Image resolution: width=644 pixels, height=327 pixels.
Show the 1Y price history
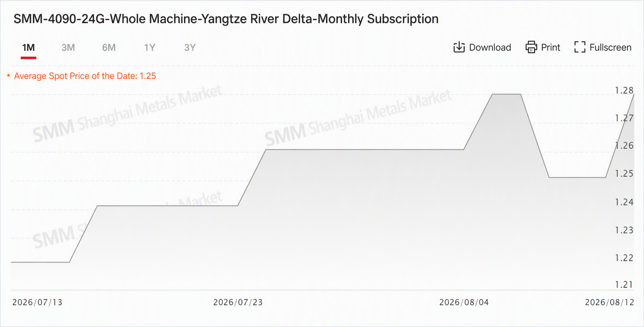coord(150,48)
